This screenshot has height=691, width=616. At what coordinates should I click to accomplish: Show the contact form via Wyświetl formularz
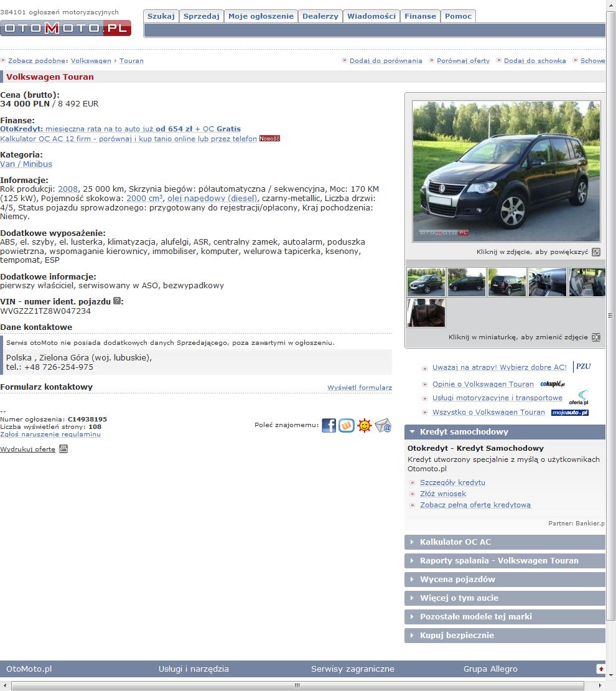pyautogui.click(x=360, y=387)
